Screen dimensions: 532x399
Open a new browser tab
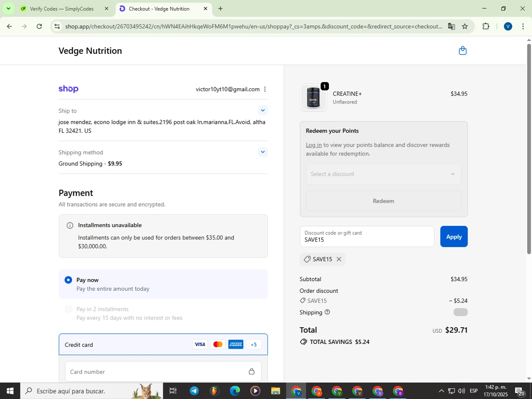(220, 9)
